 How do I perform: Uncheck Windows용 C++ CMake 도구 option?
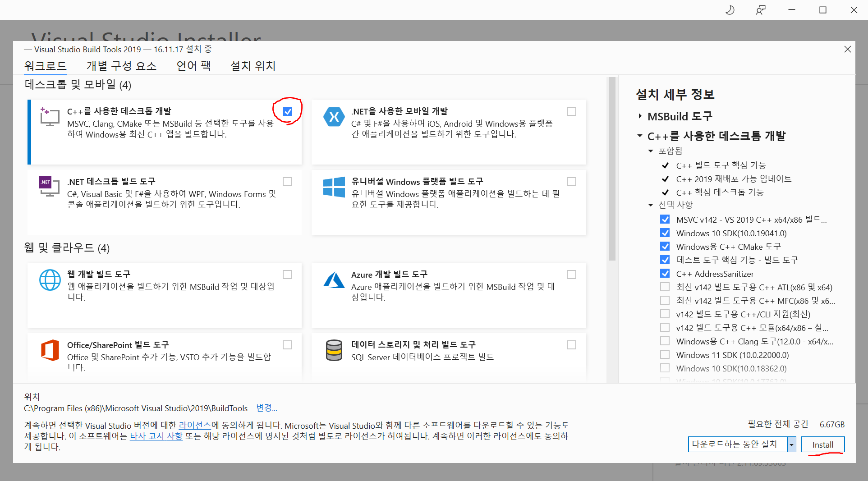point(665,246)
